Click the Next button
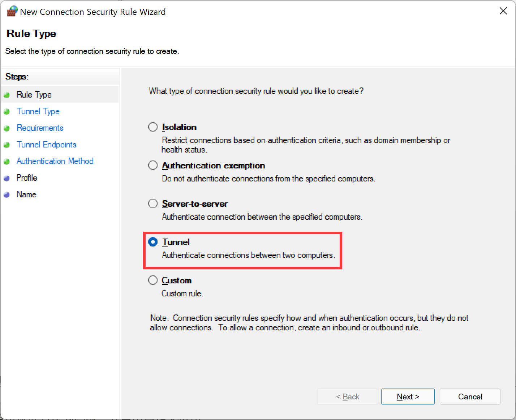This screenshot has height=420, width=516. [408, 397]
